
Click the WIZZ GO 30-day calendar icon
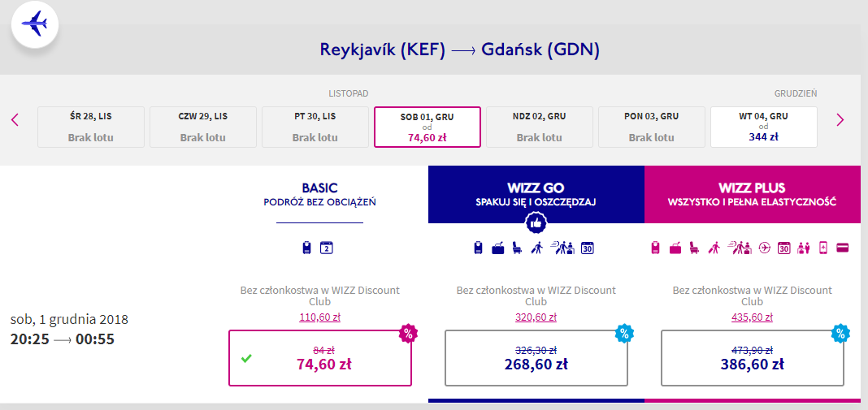588,248
